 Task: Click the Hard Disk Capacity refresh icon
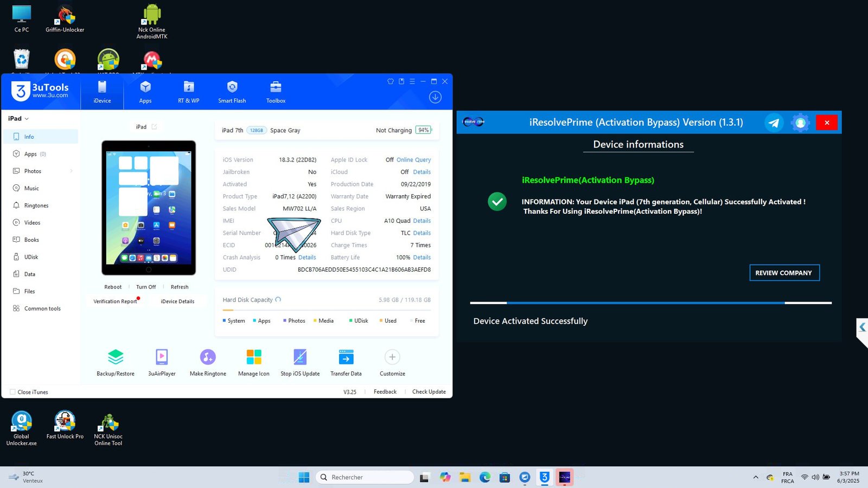[278, 299]
